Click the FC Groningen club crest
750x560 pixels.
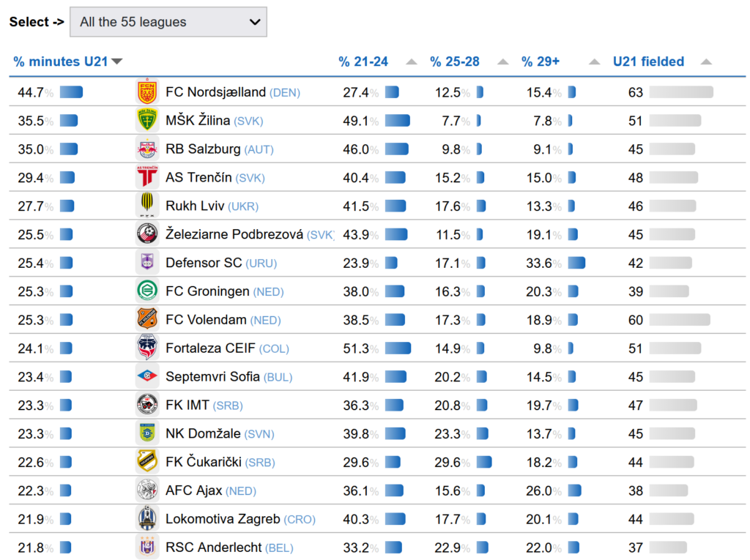tap(147, 291)
